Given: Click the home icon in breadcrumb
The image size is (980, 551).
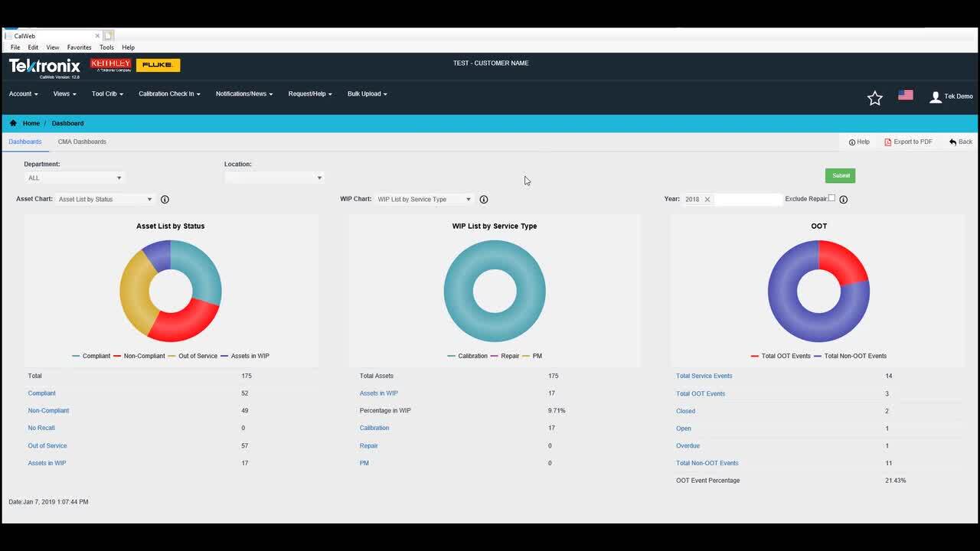Looking at the screenshot, I should pyautogui.click(x=13, y=123).
